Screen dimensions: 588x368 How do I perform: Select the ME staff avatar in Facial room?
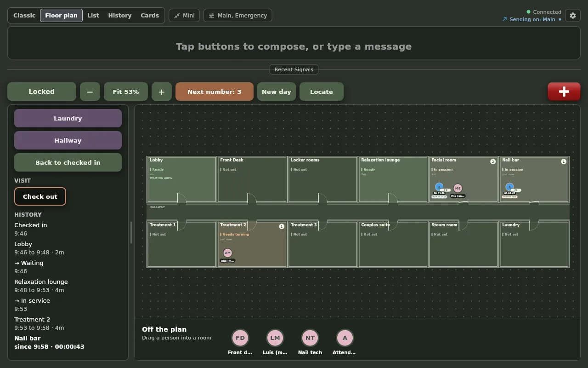point(458,188)
